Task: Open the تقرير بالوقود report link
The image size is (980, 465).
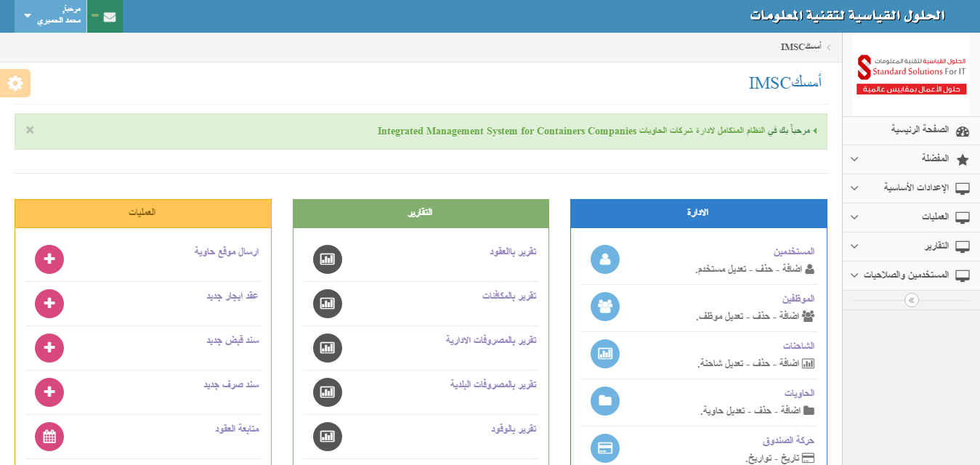Action: (x=514, y=429)
